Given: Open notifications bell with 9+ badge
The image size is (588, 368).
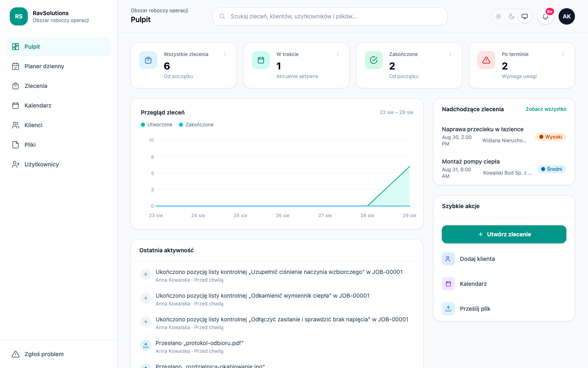Looking at the screenshot, I should pyautogui.click(x=546, y=16).
